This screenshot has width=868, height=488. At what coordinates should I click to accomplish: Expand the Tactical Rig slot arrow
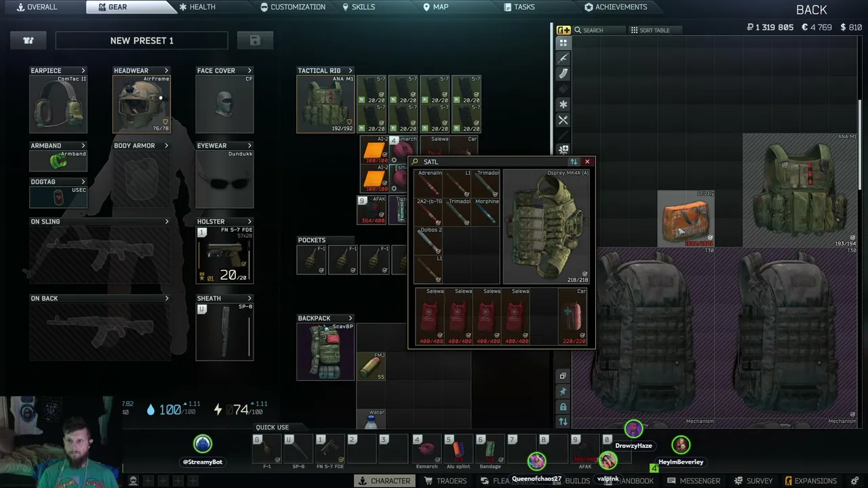tap(351, 70)
